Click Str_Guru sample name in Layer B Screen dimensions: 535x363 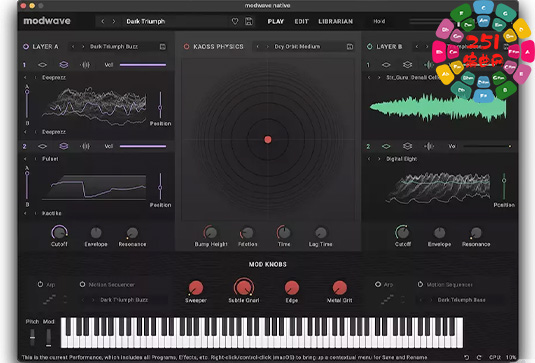[x=412, y=78]
